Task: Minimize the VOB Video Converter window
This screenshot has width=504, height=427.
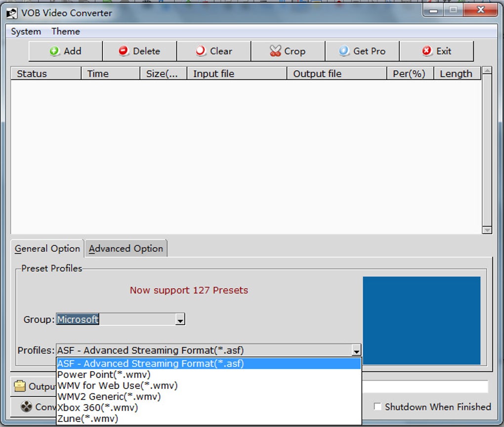Action: coord(433,10)
